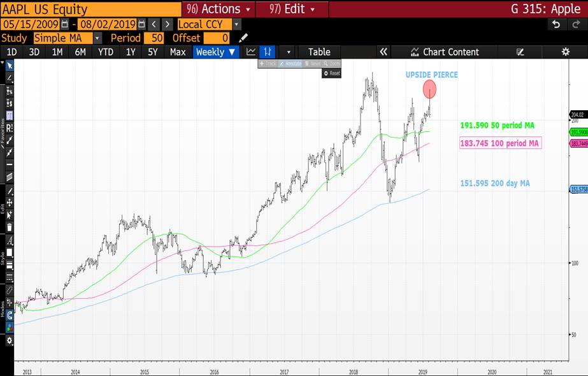Edit the Offset value 0
This screenshot has width=588, height=376.
(217, 38)
